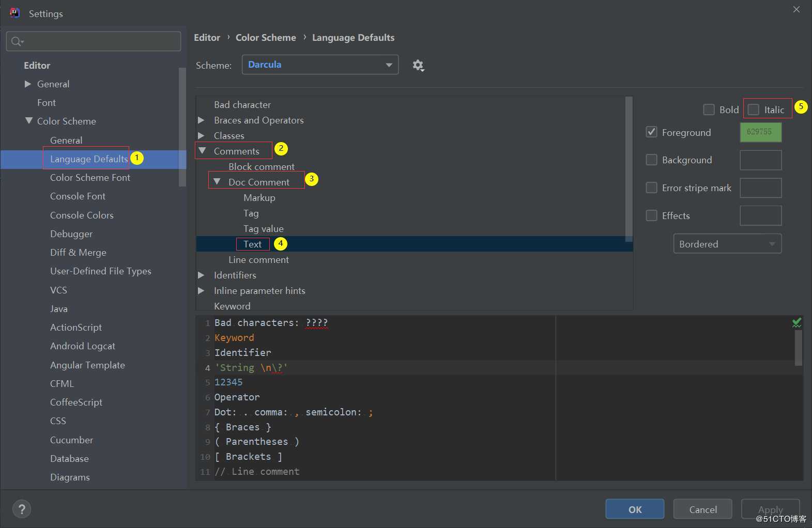The image size is (812, 528).
Task: Select ActionScript item
Action: click(76, 328)
